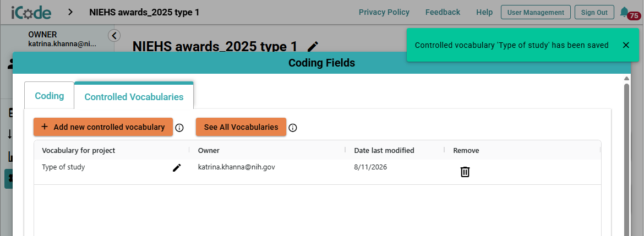Viewport: 644px width, 236px height.
Task: Click the breadcrumb chevron after iCode
Action: (x=70, y=12)
